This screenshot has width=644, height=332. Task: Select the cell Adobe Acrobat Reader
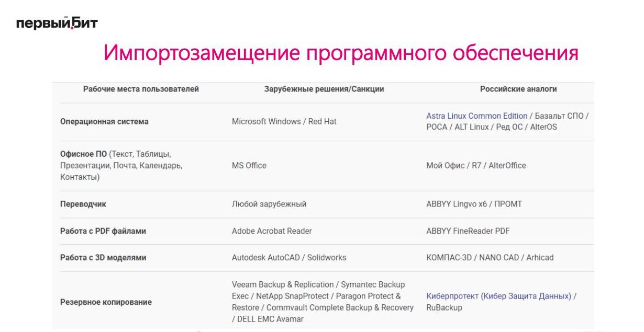272,231
